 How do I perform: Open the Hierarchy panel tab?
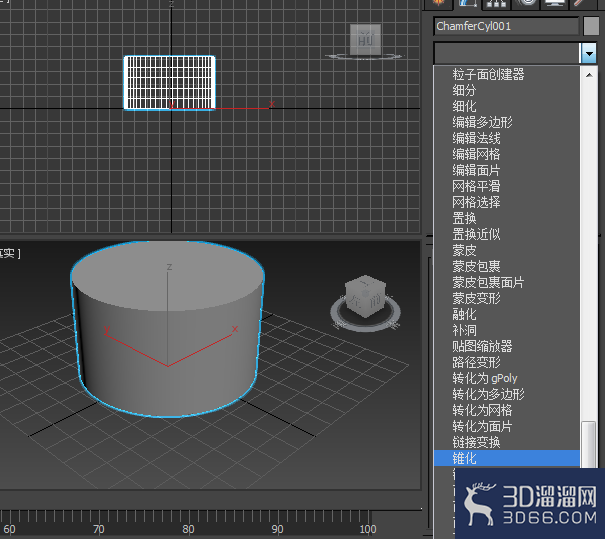(496, 3)
